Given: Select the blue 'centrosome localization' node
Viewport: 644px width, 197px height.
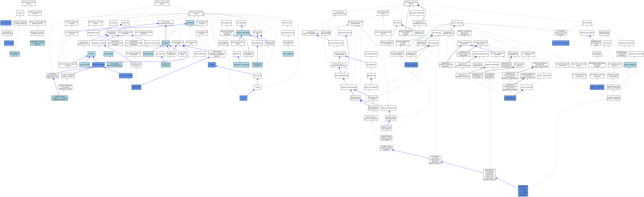Looking at the screenshot, I should [561, 43].
